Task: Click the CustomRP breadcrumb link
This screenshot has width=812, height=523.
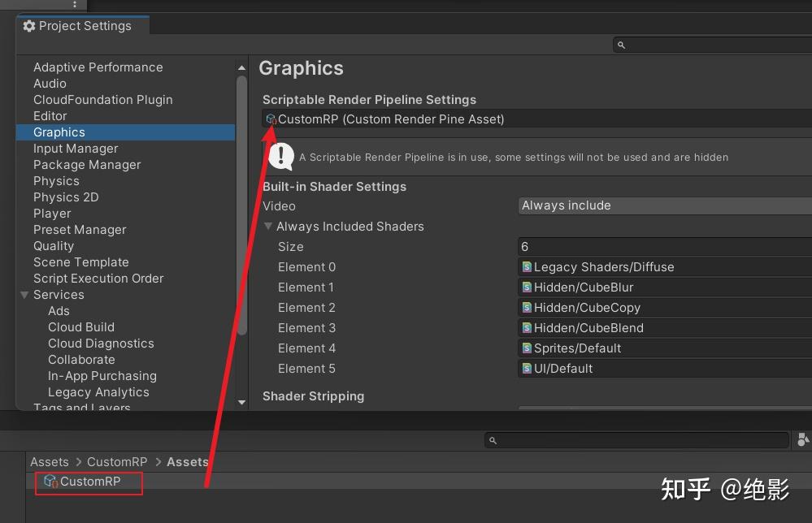Action: (x=116, y=461)
